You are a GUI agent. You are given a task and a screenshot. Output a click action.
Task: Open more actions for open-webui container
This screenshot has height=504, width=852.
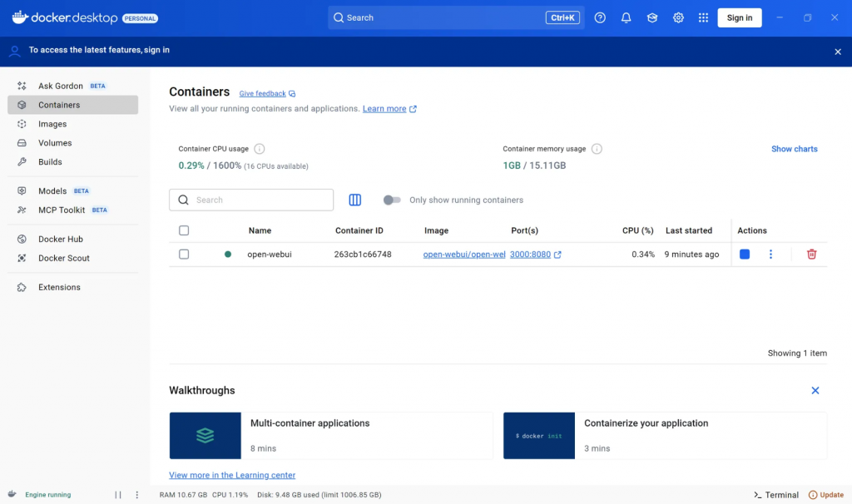tap(770, 254)
